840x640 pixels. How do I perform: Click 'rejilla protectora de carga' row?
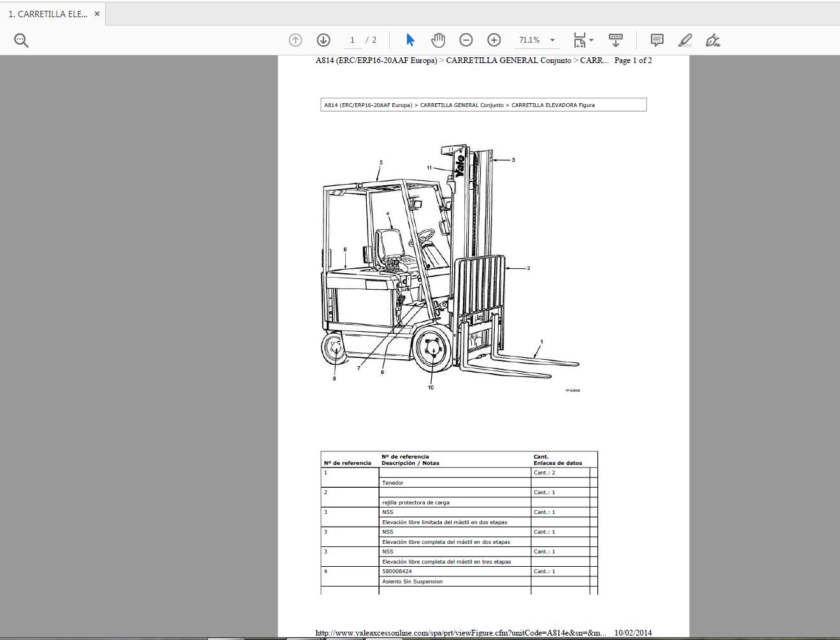pos(455,502)
